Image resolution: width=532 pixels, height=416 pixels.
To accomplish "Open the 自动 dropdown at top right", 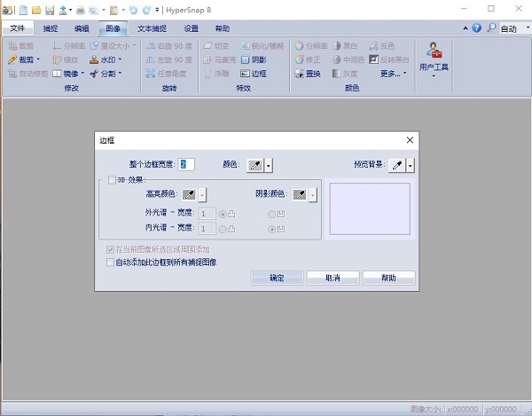I will point(512,28).
